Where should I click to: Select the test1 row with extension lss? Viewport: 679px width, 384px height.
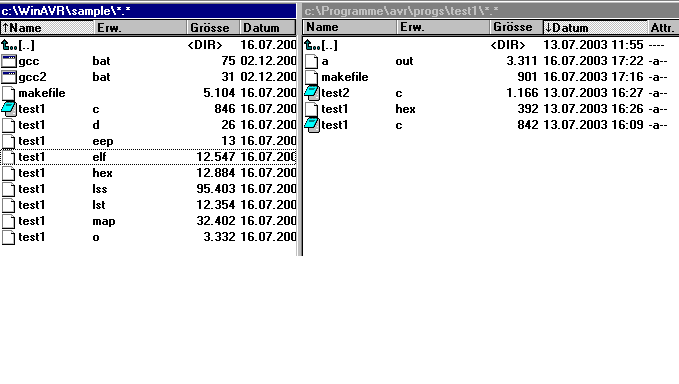pyautogui.click(x=149, y=189)
